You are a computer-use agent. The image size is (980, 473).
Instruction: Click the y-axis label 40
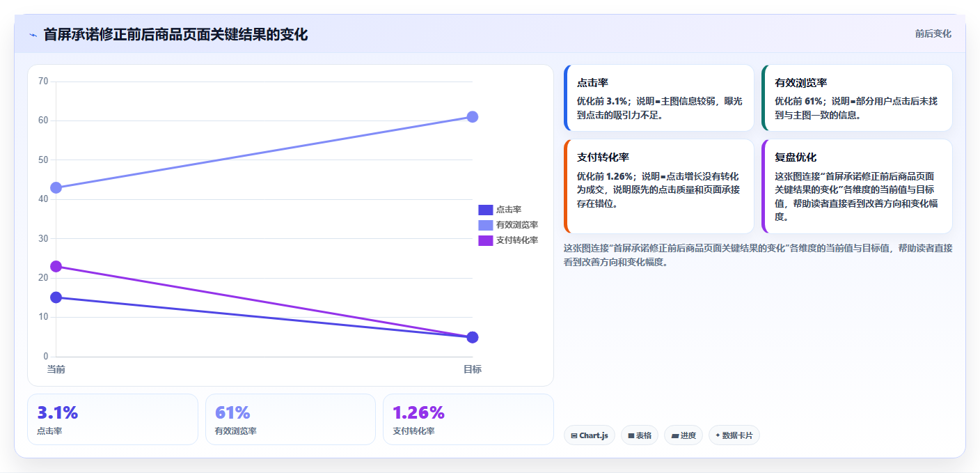click(x=43, y=199)
